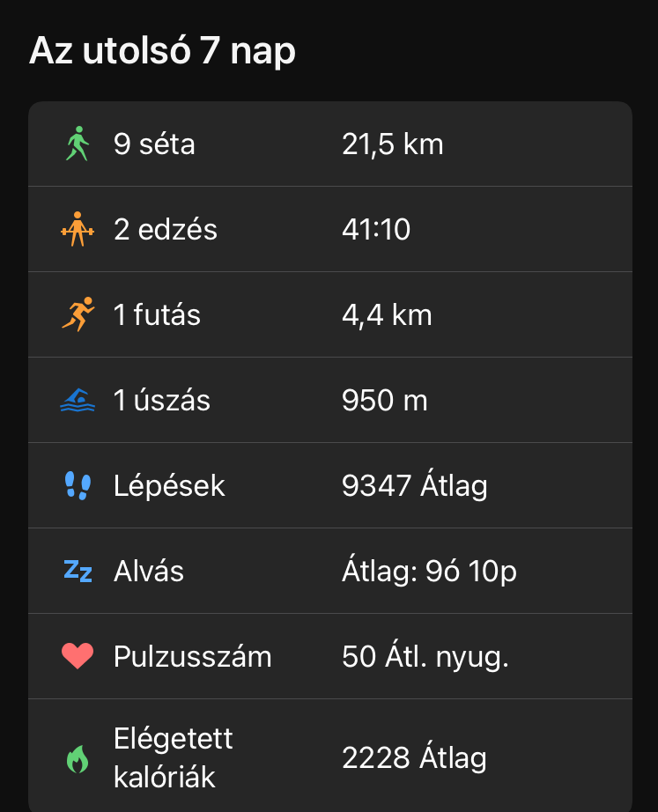The image size is (658, 812).
Task: Open the 2 edzés row
Action: [166, 230]
